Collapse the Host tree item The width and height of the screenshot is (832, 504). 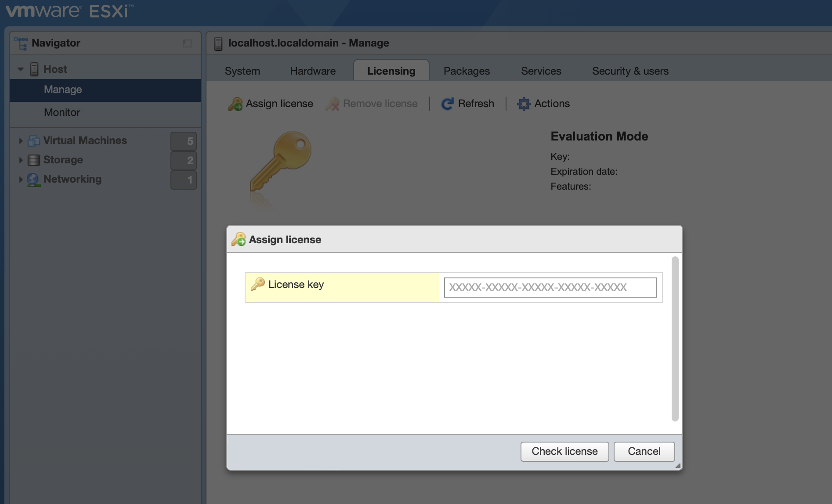[20, 69]
